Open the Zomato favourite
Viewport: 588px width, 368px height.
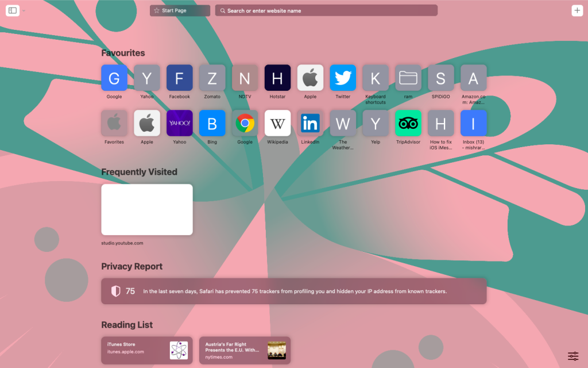[x=212, y=78]
